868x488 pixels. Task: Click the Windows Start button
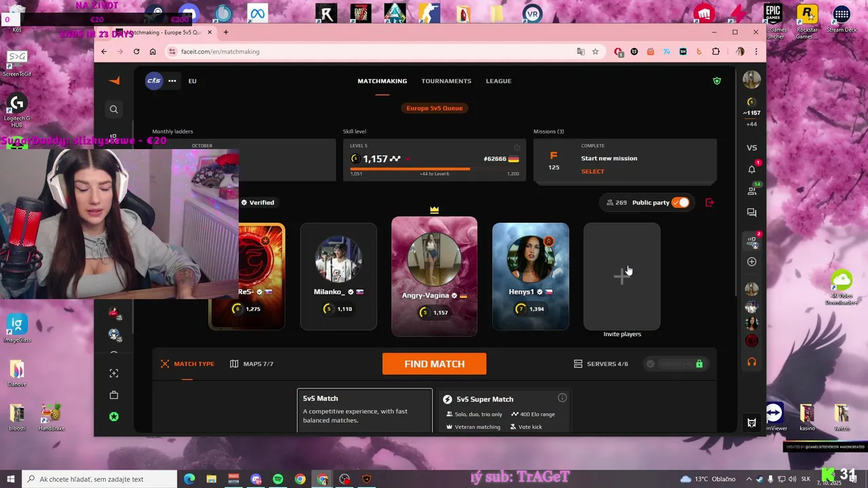[11, 479]
